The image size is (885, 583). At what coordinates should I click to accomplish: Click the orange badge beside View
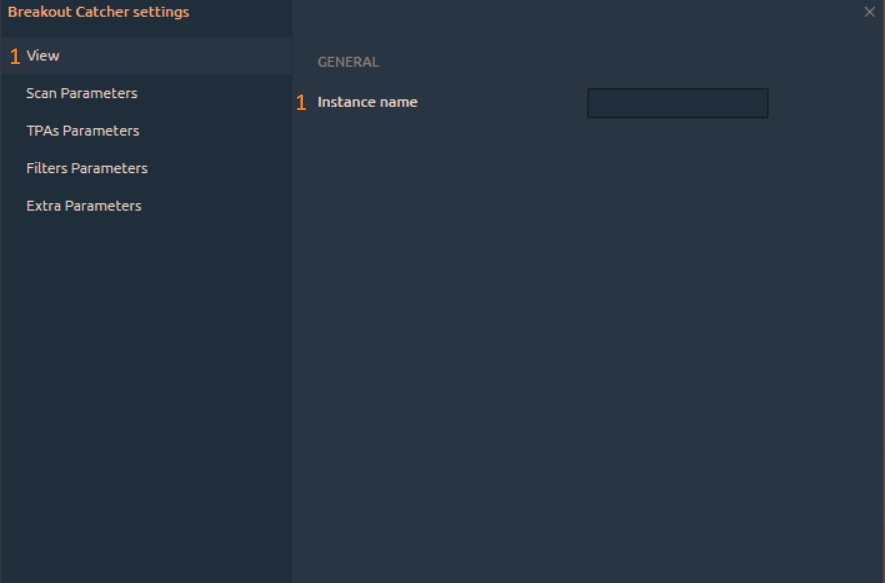(15, 57)
